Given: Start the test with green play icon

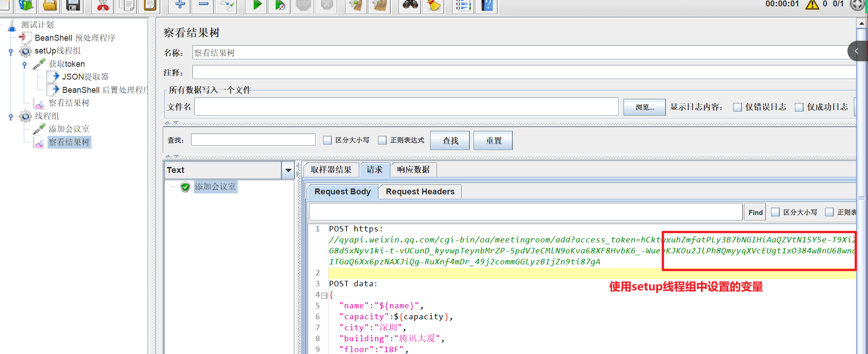Looking at the screenshot, I should pyautogui.click(x=257, y=5).
